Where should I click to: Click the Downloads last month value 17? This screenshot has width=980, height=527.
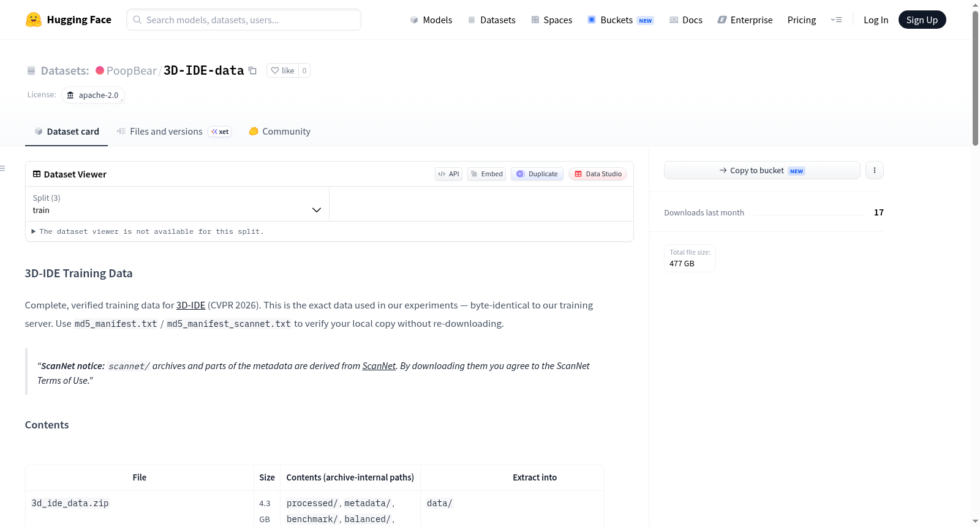click(879, 212)
